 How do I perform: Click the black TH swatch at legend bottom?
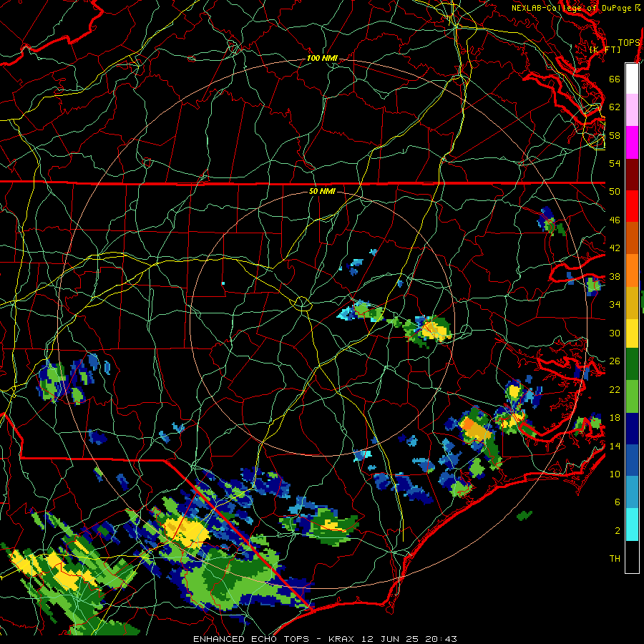632,557
